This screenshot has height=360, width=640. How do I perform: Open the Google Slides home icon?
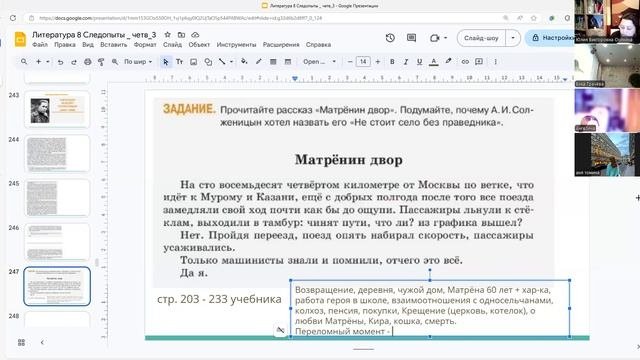coord(20,40)
